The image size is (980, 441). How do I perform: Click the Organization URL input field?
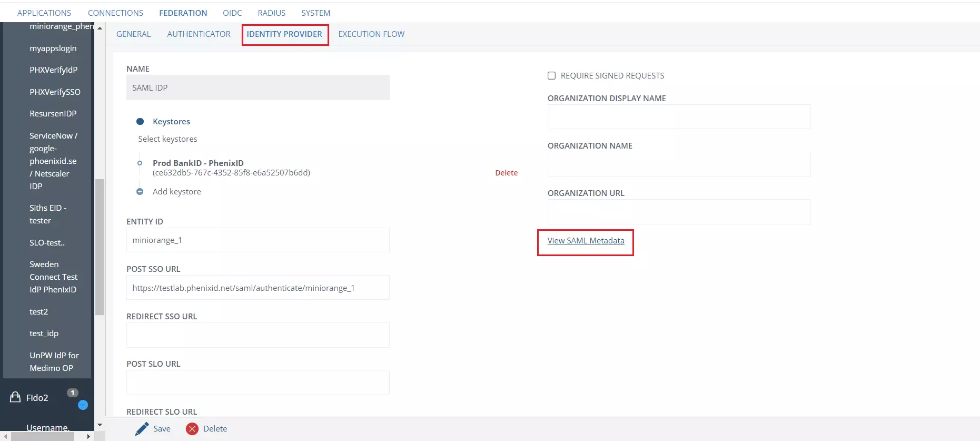pyautogui.click(x=679, y=212)
